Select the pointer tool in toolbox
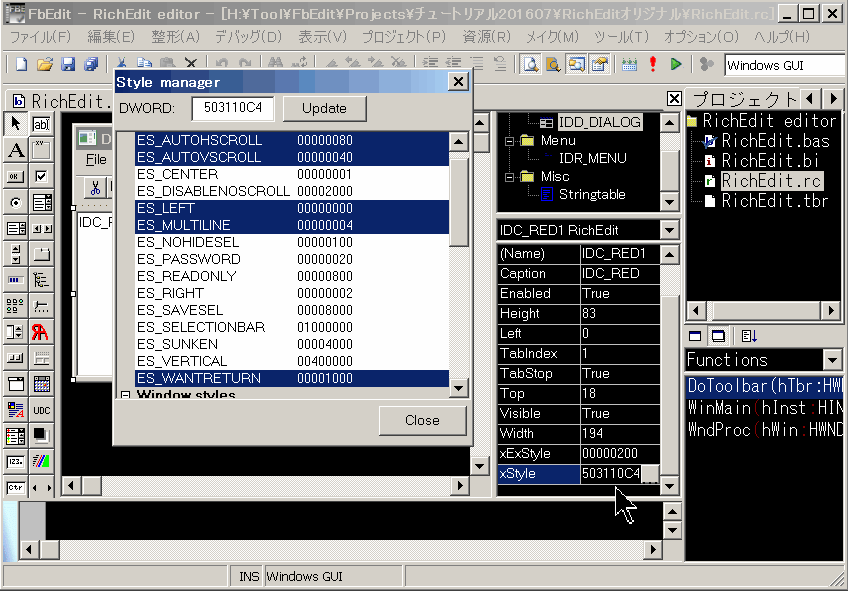The image size is (848, 591). pos(16,124)
